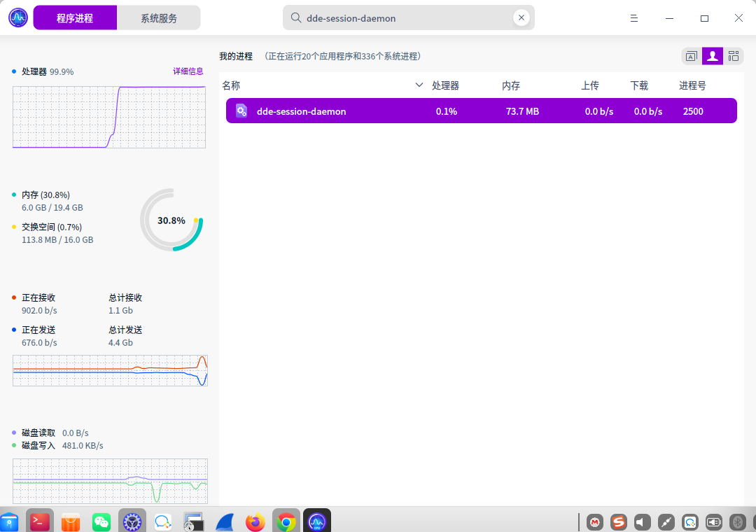Launch Google Chrome from the dock
This screenshot has width=756, height=532.
click(x=286, y=521)
